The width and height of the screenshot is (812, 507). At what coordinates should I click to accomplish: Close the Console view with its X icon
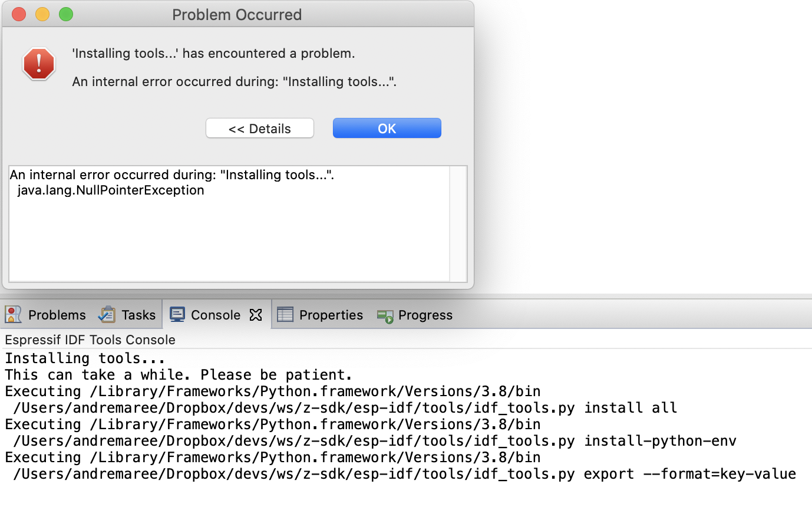pyautogui.click(x=255, y=315)
